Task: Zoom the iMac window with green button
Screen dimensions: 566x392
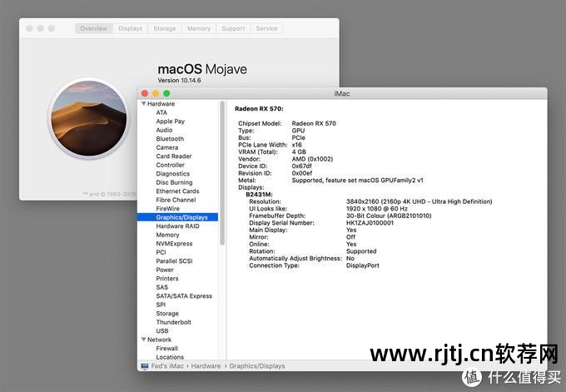Action: point(166,93)
